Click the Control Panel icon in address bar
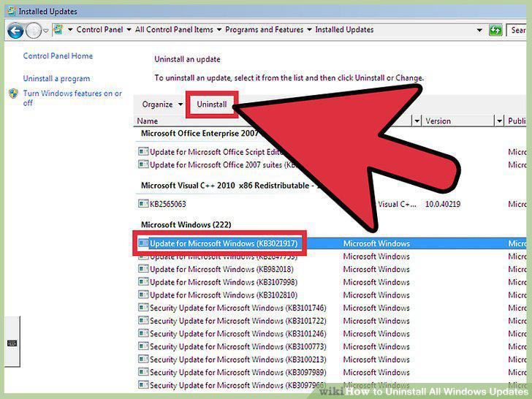Image resolution: width=532 pixels, height=399 pixels. [x=58, y=29]
